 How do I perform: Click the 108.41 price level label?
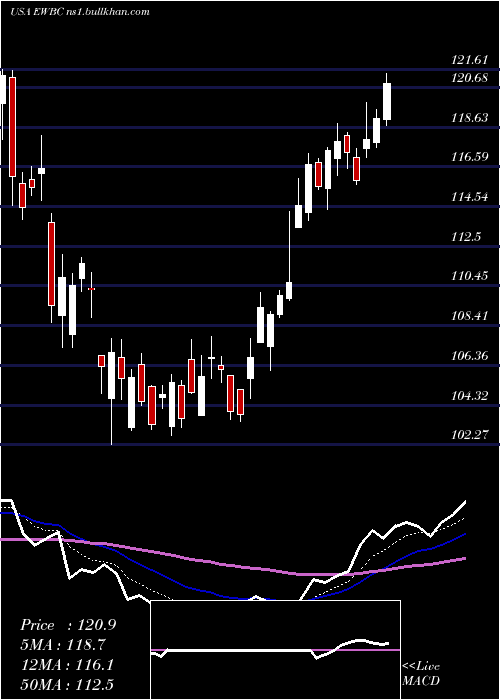pyautogui.click(x=470, y=316)
